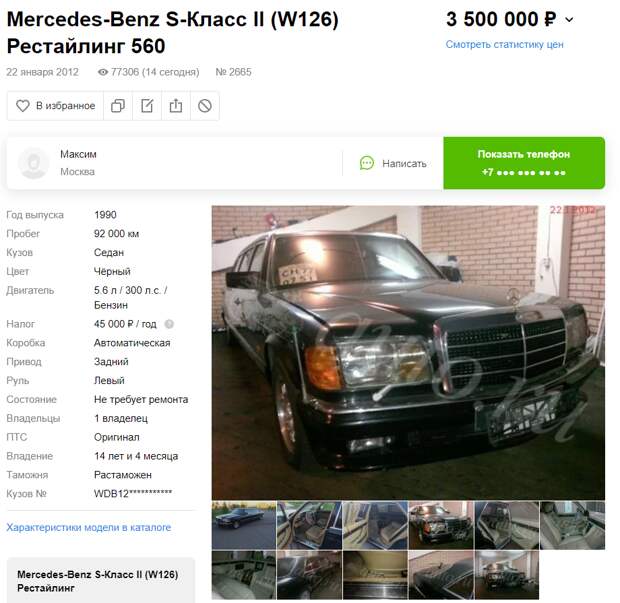
Task: Add listing to favorites with heart icon
Action: point(55,106)
